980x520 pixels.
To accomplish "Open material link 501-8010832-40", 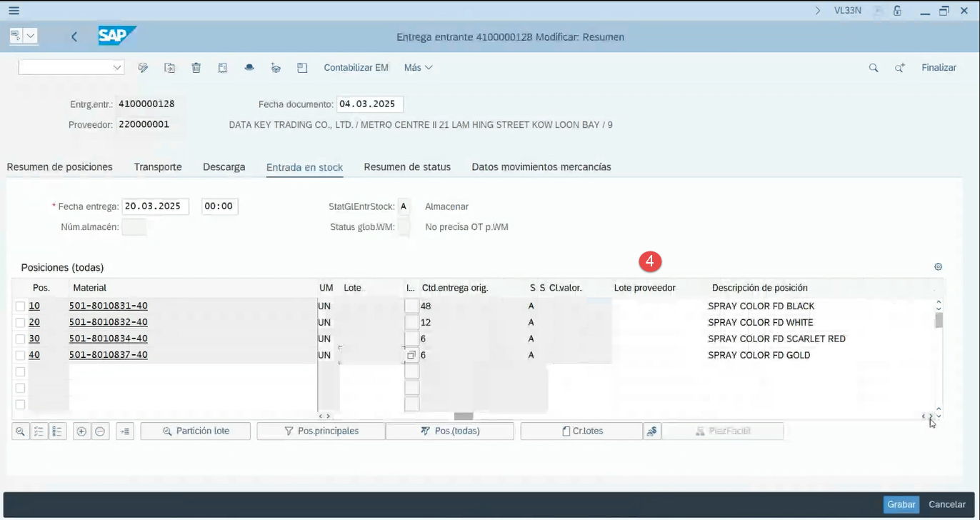I will coord(109,323).
